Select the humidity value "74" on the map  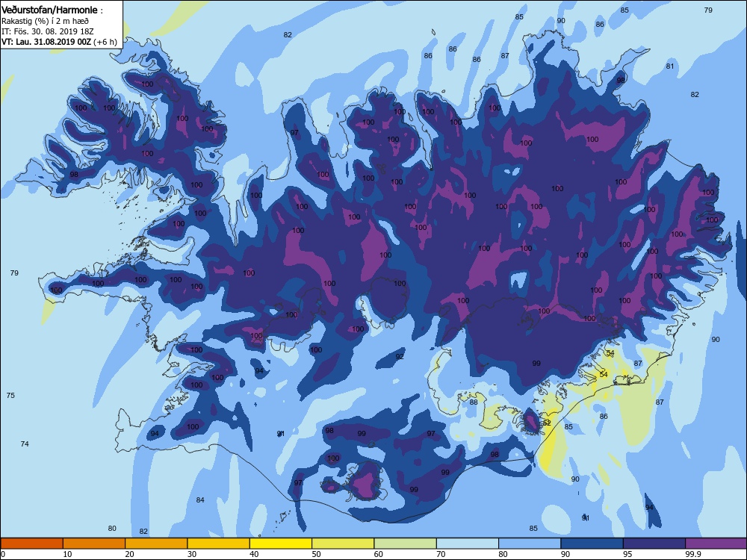25,444
